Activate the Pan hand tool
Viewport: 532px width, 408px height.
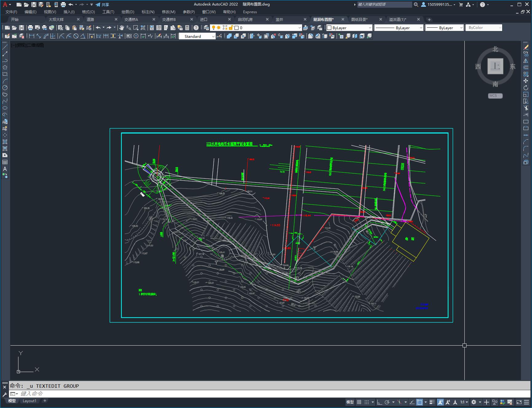pyautogui.click(x=121, y=28)
